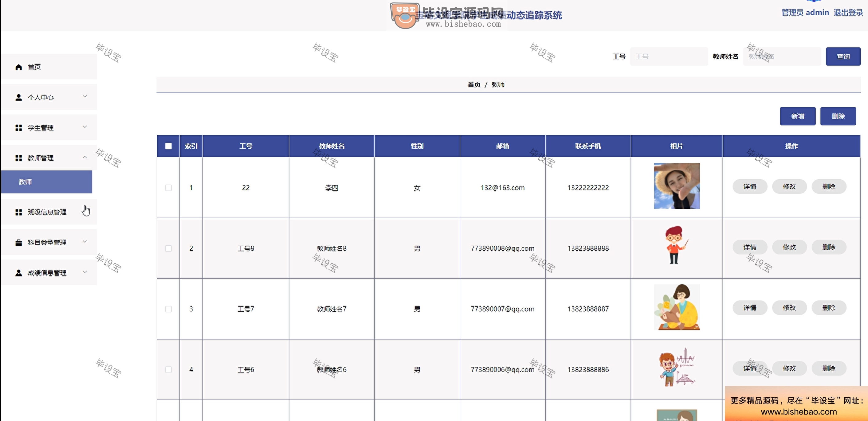
Task: Click the 性别 column header
Action: pos(417,146)
